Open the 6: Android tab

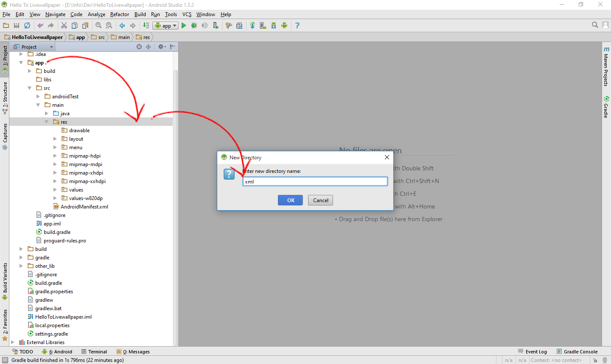click(57, 352)
